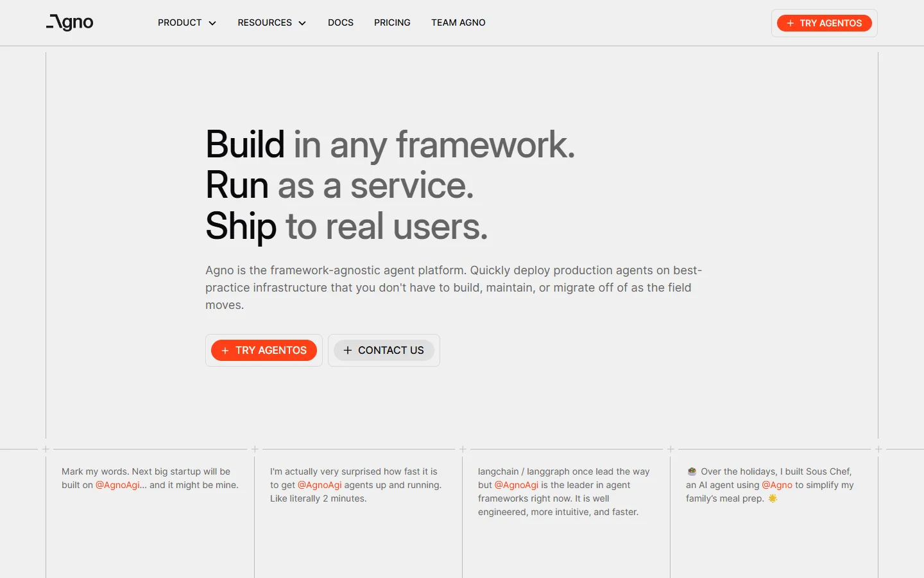Go to the DOCS page
Image resolution: width=924 pixels, height=578 pixels.
point(341,22)
